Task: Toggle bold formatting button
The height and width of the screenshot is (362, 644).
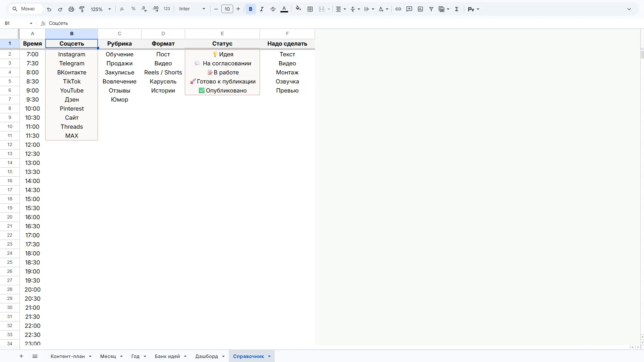Action: pos(251,9)
